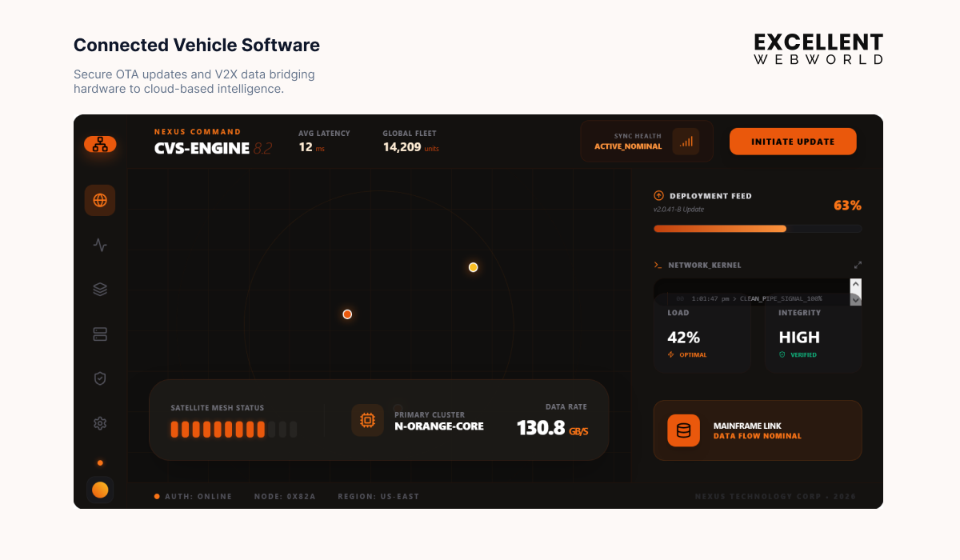Open the globe view from the sidebar
Viewport: 960px width, 560px height.
[100, 200]
